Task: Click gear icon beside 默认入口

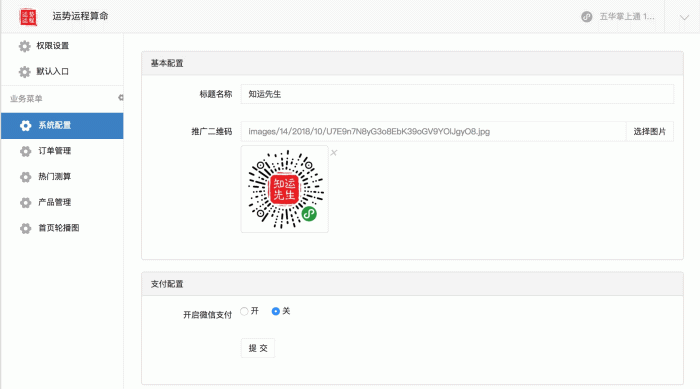Action: coord(25,72)
